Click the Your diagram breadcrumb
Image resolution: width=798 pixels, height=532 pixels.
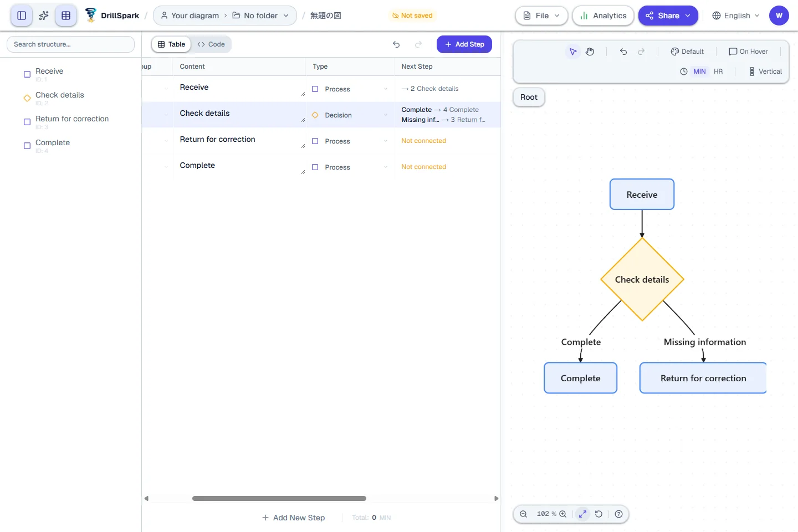(x=190, y=16)
